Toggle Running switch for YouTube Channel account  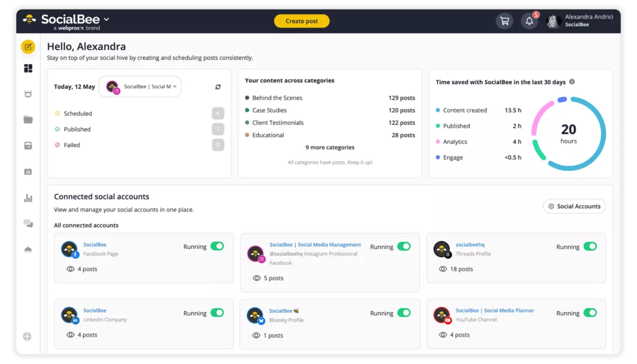(x=590, y=313)
